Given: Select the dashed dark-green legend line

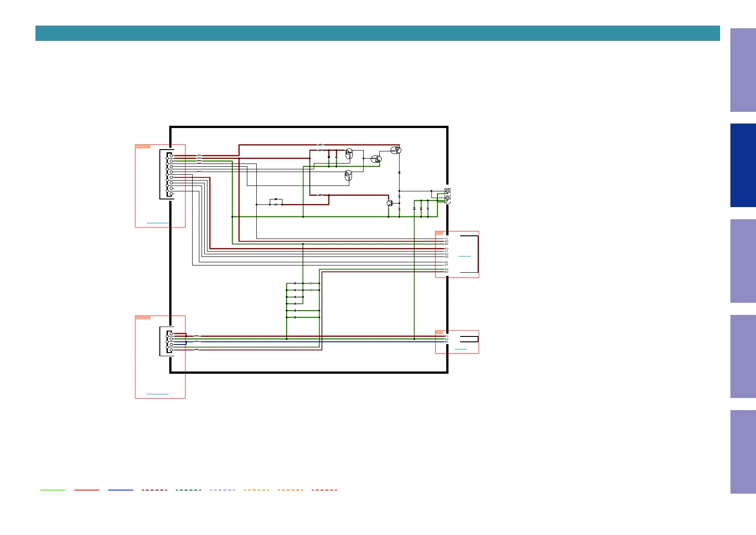Looking at the screenshot, I should 189,490.
